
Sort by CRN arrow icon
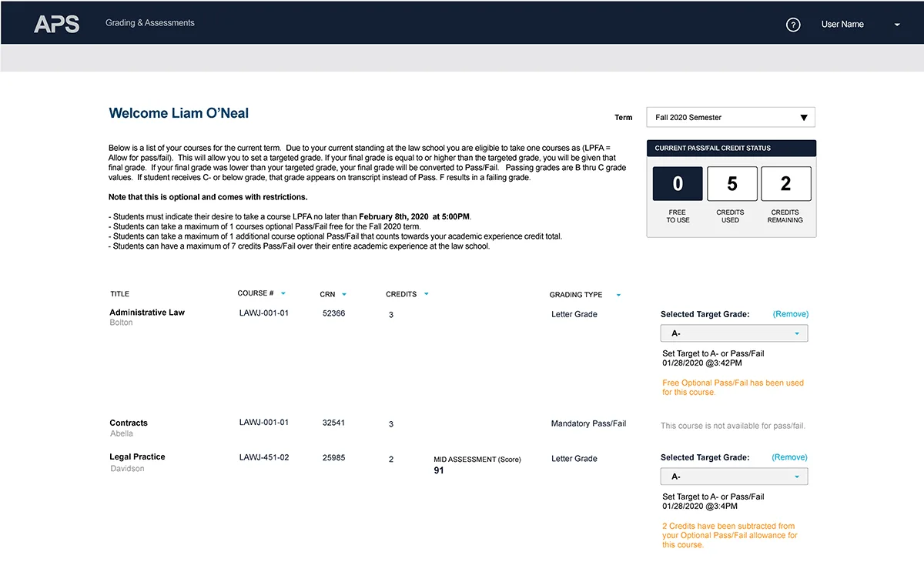[343, 294]
